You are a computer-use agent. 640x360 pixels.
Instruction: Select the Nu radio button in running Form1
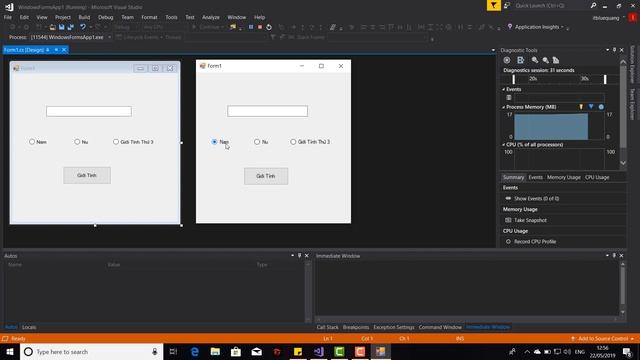click(257, 142)
